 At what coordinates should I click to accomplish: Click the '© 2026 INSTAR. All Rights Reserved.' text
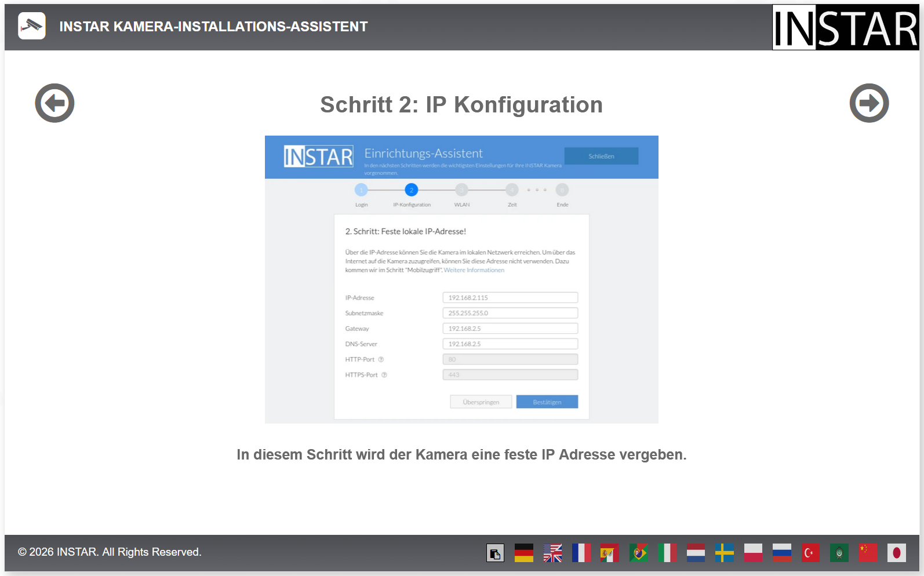[x=110, y=552]
